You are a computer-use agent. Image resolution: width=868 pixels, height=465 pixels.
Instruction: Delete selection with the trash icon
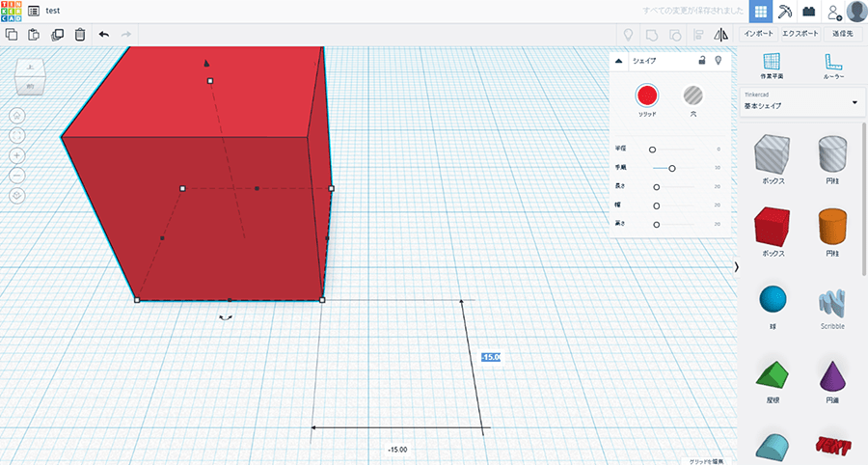(79, 34)
